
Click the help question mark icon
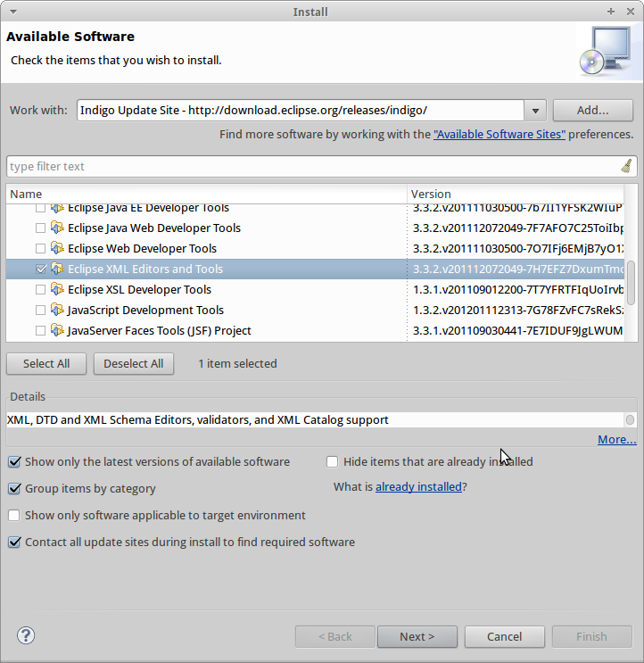pos(26,635)
